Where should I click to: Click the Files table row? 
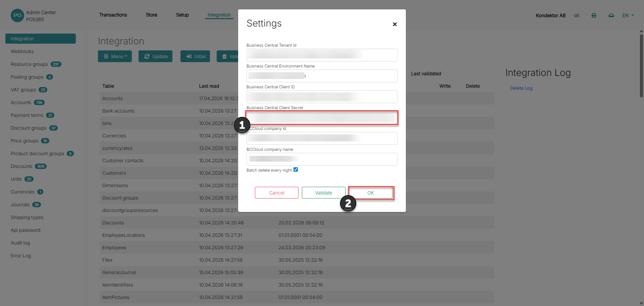pos(297,260)
